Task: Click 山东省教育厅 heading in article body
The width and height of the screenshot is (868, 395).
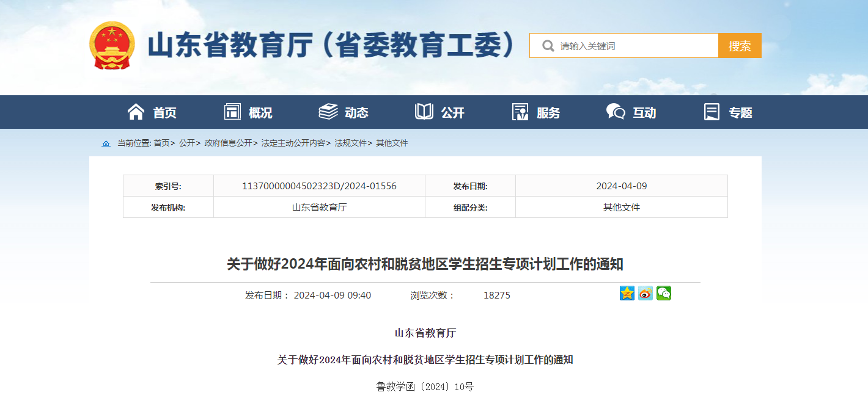Action: pos(425,333)
